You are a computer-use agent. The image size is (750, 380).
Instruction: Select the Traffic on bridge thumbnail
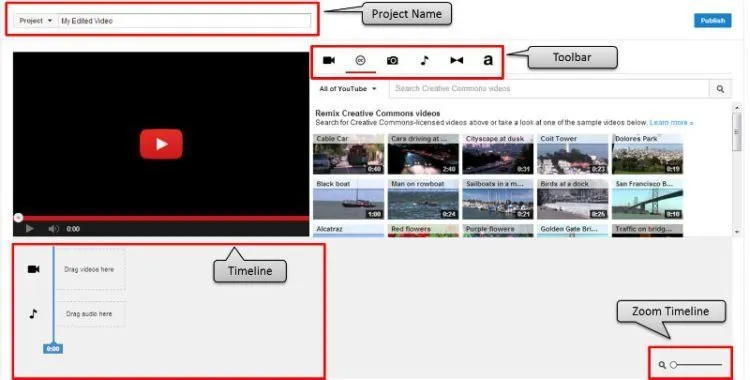tap(648, 230)
